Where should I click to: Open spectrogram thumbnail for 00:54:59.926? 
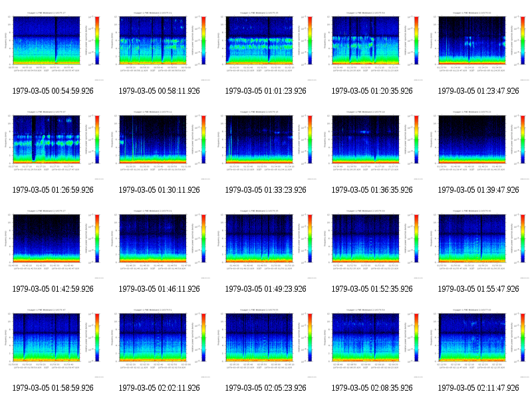tap(53, 45)
